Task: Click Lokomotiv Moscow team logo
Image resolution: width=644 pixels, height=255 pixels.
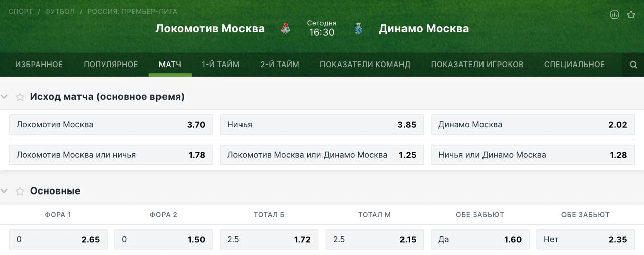Action: pyautogui.click(x=286, y=29)
